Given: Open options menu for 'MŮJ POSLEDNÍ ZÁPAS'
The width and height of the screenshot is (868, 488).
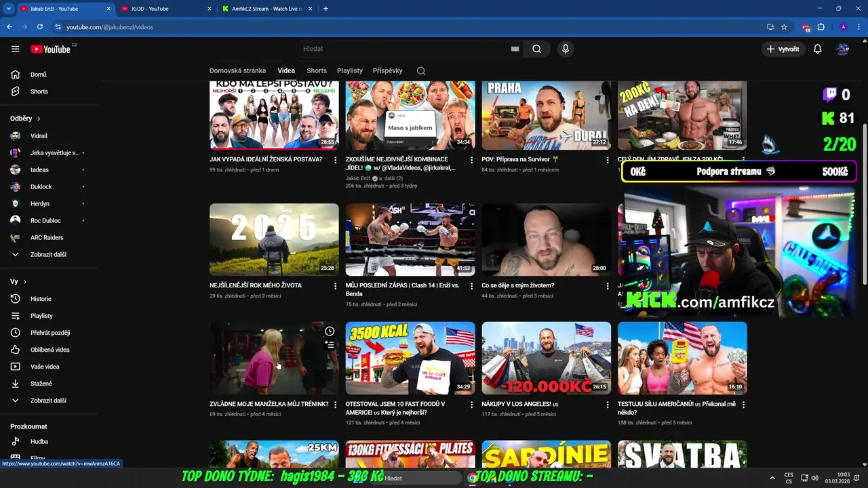Looking at the screenshot, I should point(471,286).
